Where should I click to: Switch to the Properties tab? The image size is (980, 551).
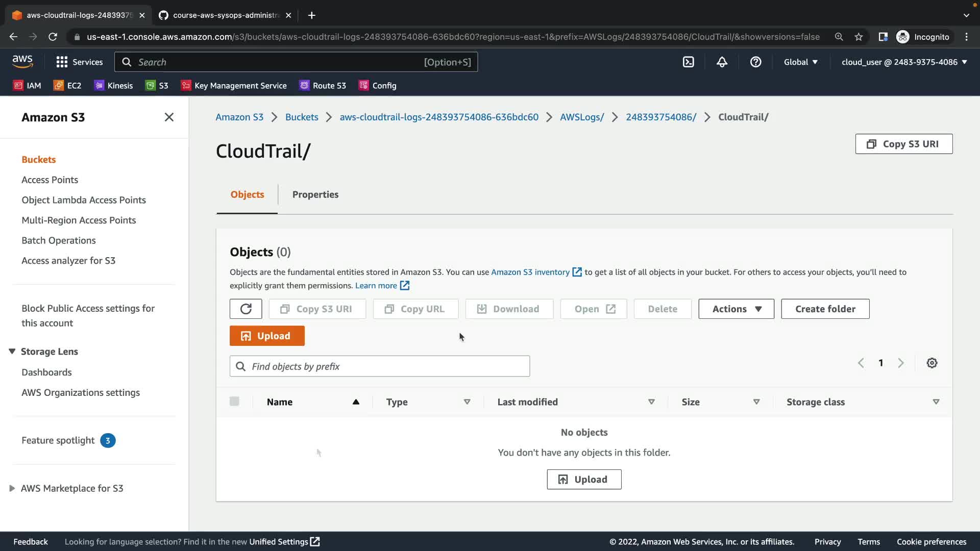pos(315,194)
